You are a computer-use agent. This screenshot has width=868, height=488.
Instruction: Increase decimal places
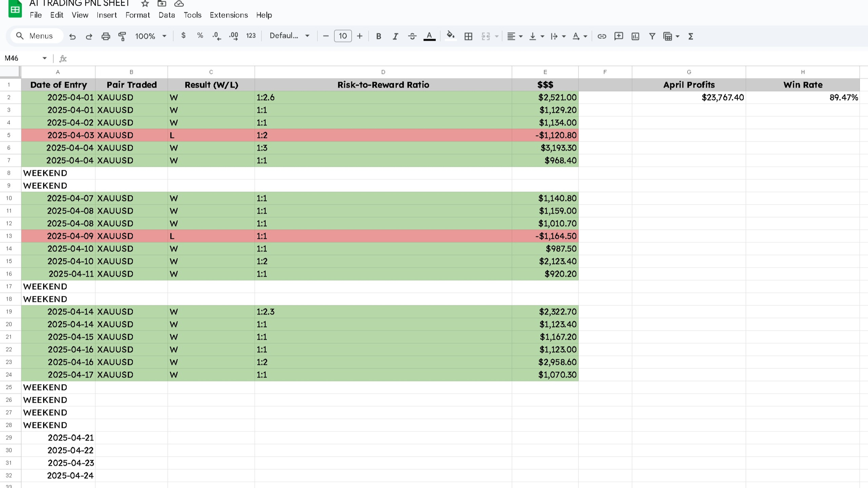click(x=234, y=36)
